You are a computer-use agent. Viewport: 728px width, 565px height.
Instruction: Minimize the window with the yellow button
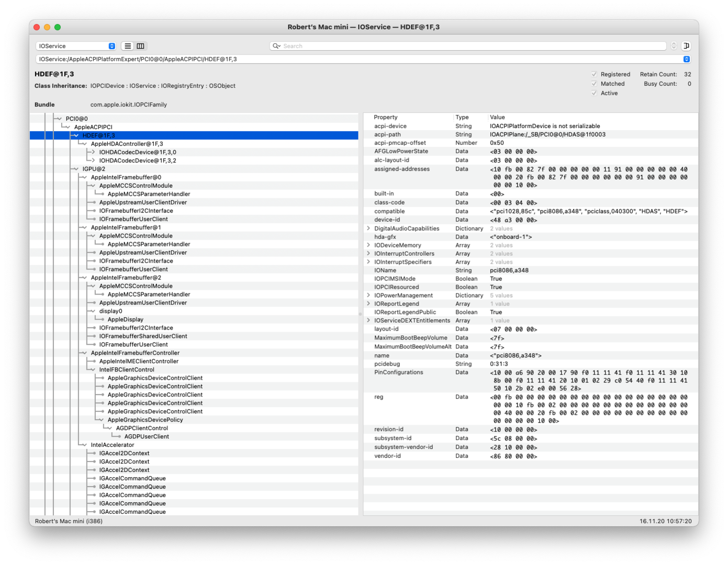point(47,27)
